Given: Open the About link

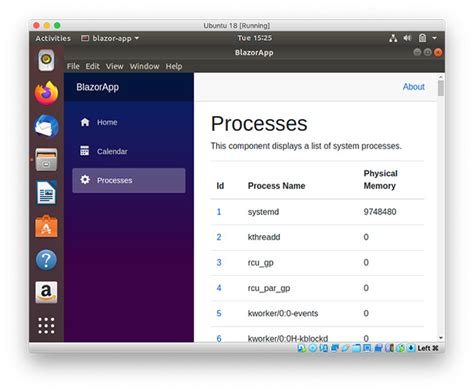Looking at the screenshot, I should pos(414,87).
